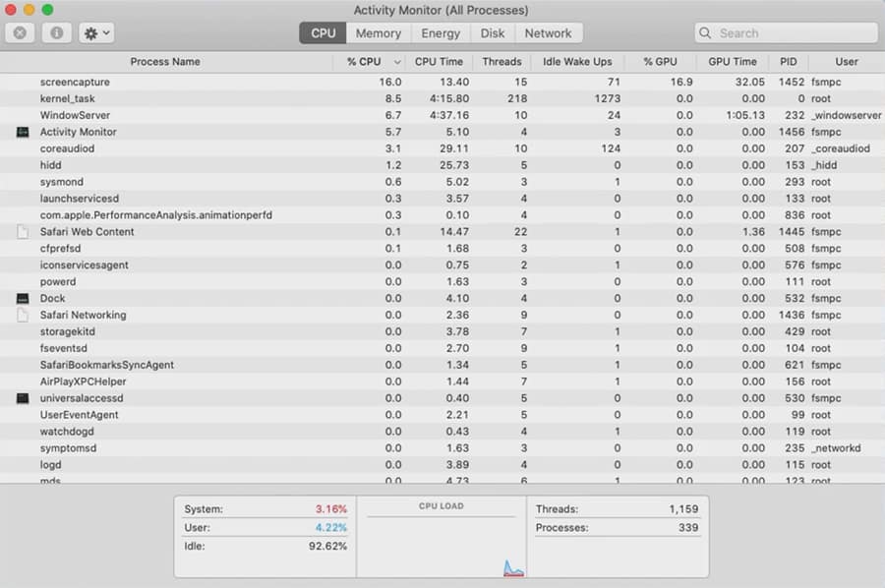Select the kernel_task process row
The image size is (885, 588).
click(x=68, y=98)
